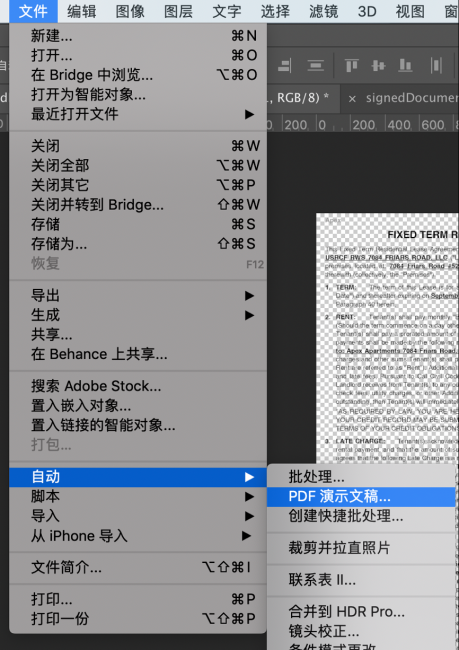Click the distribute vertically icon in options bar
459x650 pixels.
tap(316, 65)
